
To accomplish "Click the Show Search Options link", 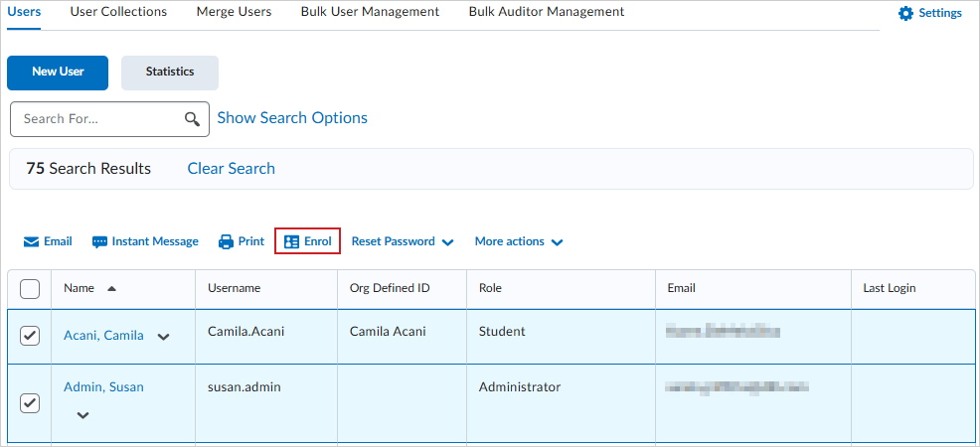I will (x=292, y=118).
